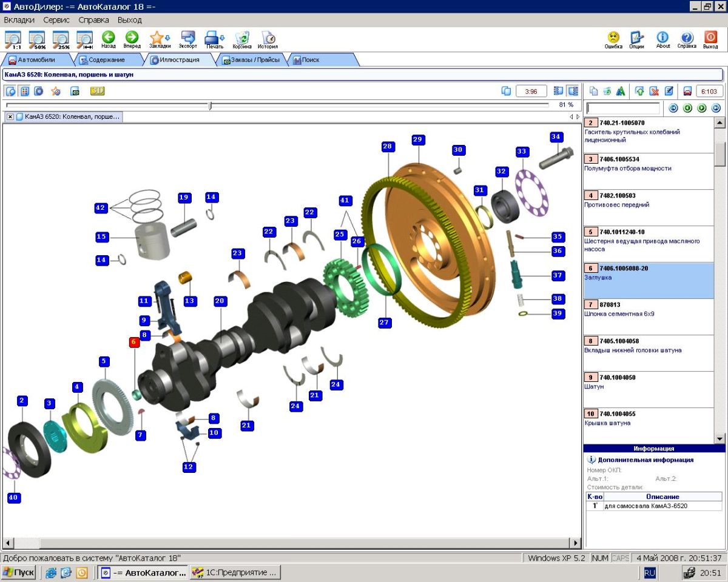The height and width of the screenshot is (582, 728).
Task: Toggle the right-side list layout button
Action: click(572, 91)
